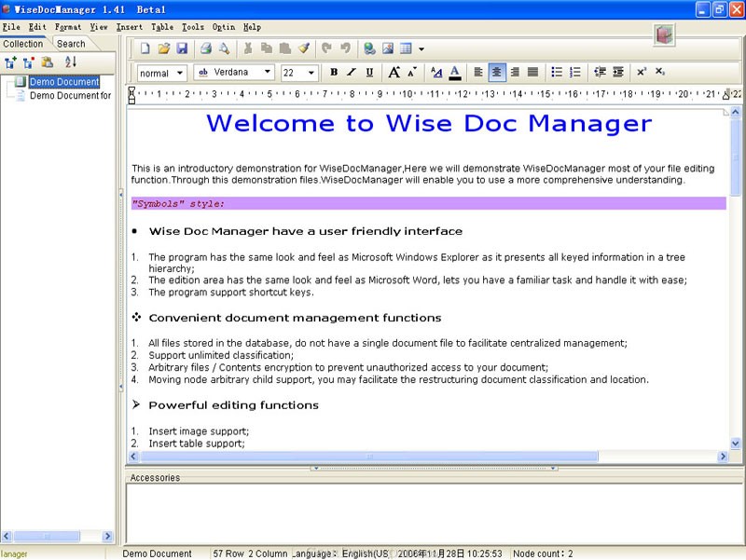Click the right scroll arrow of the Collection panel
This screenshot has width=746, height=560.
click(107, 536)
